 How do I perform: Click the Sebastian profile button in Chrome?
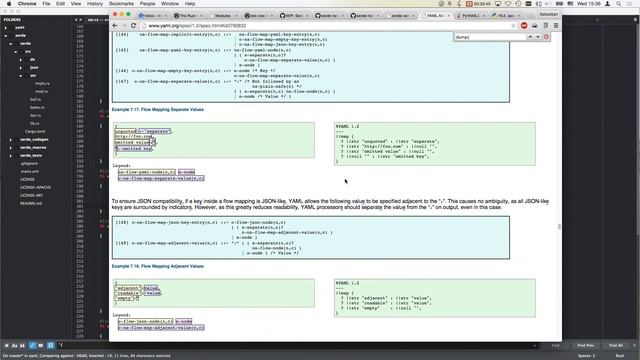coord(548,14)
